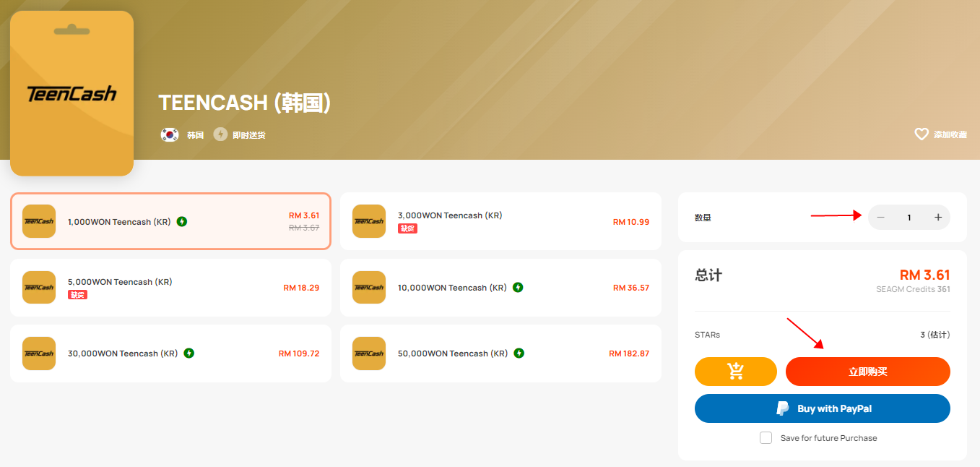The height and width of the screenshot is (467, 980).
Task: Click the 总计 total label
Action: point(708,275)
